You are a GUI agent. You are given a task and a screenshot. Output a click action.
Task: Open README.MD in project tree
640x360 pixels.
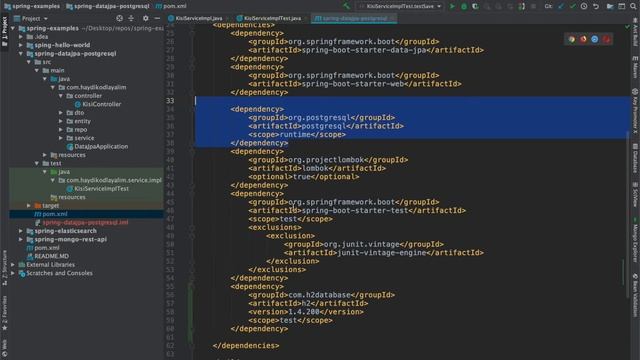[x=51, y=256]
